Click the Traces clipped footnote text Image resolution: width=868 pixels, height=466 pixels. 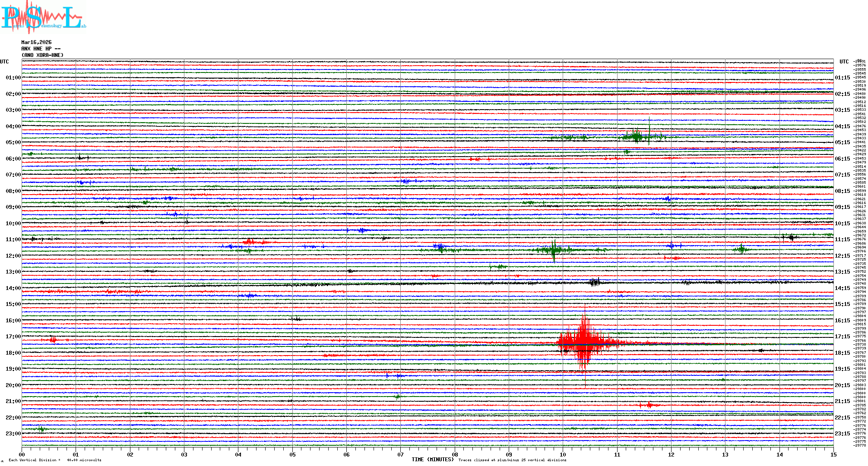[512, 460]
